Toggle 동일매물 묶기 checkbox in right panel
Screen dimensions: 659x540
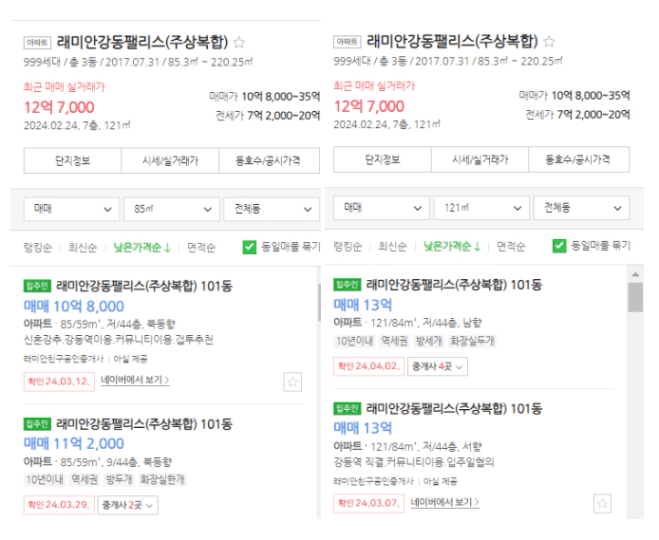559,246
